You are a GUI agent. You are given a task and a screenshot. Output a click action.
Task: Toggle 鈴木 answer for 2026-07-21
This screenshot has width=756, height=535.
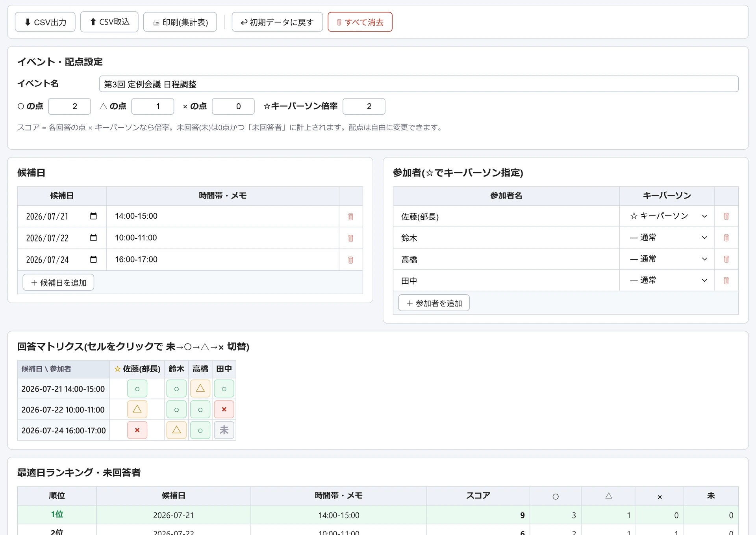click(176, 389)
